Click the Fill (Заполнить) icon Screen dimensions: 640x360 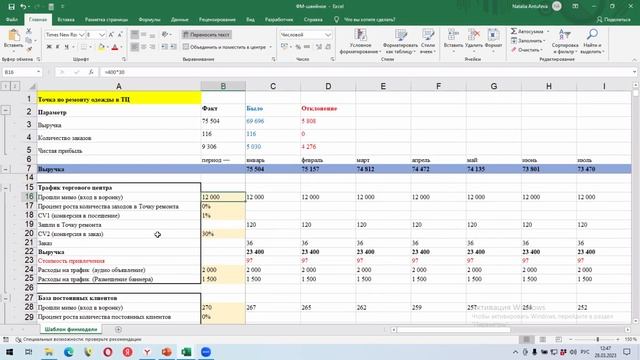pyautogui.click(x=514, y=41)
